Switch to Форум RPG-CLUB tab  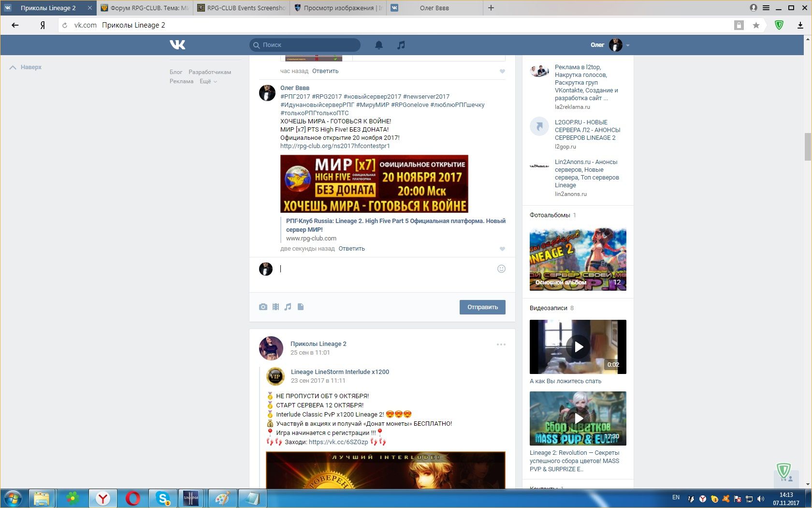click(145, 8)
